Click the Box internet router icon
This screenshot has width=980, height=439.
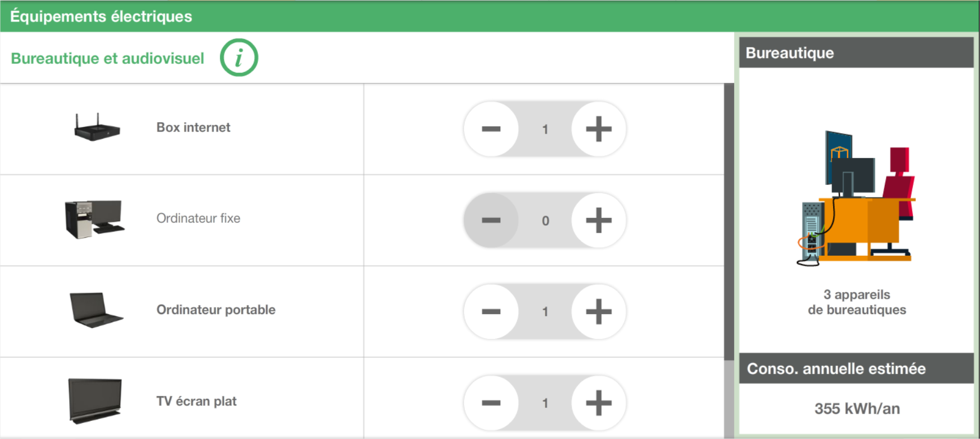click(97, 127)
